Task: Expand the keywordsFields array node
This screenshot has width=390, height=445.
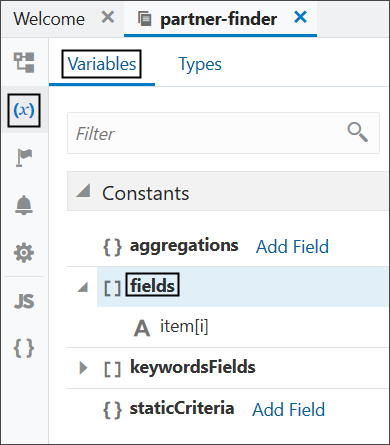Action: [83, 368]
